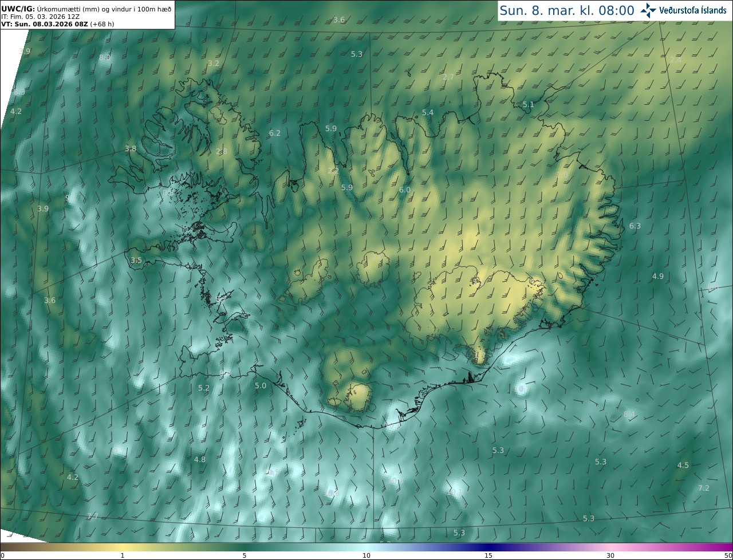This screenshot has width=733, height=560.
Task: Click the 3.5 value on the map
Action: point(136,261)
